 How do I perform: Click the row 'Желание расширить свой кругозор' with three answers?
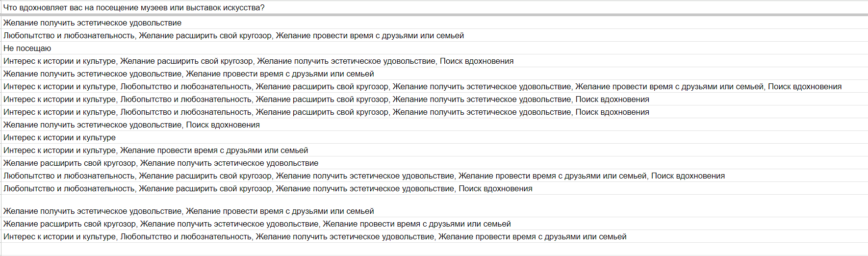[434, 224]
